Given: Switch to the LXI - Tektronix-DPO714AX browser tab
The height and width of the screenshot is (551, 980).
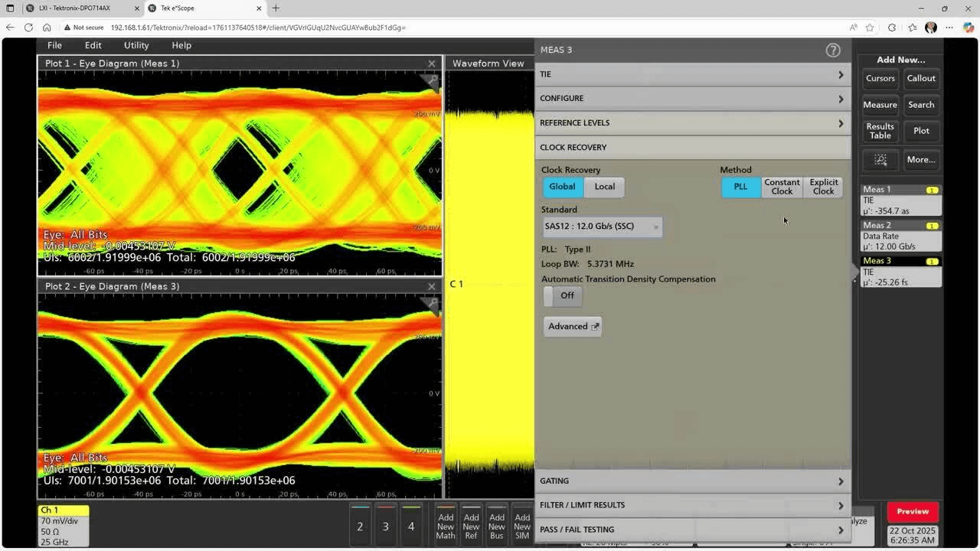Looking at the screenshot, I should coord(73,8).
